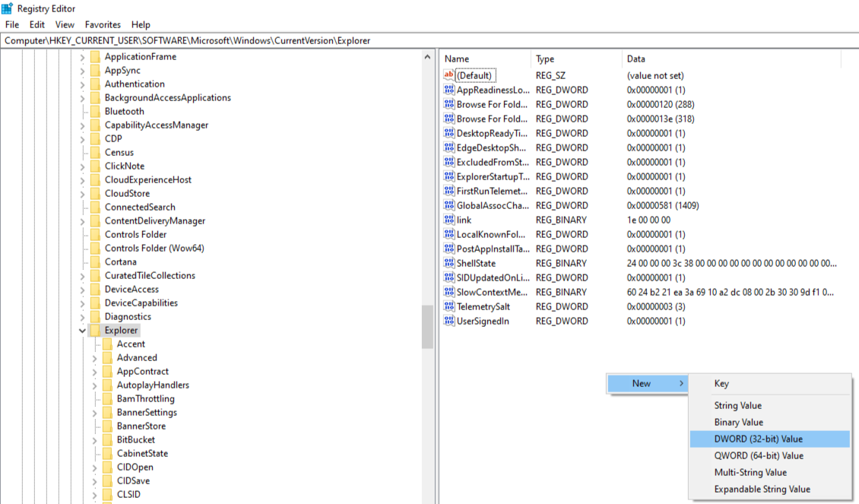Click the binary icon beside link value
859x504 pixels.
pyautogui.click(x=449, y=220)
